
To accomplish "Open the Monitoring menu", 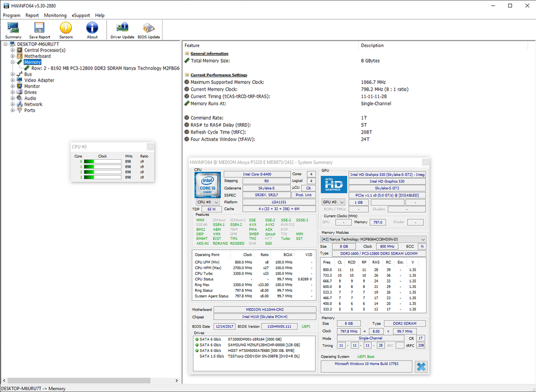I will (55, 16).
